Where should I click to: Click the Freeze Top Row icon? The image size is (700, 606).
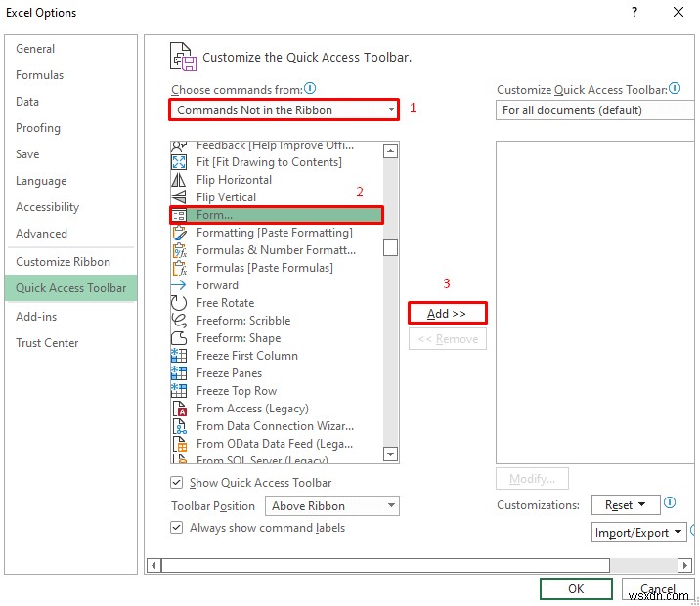[x=179, y=391]
